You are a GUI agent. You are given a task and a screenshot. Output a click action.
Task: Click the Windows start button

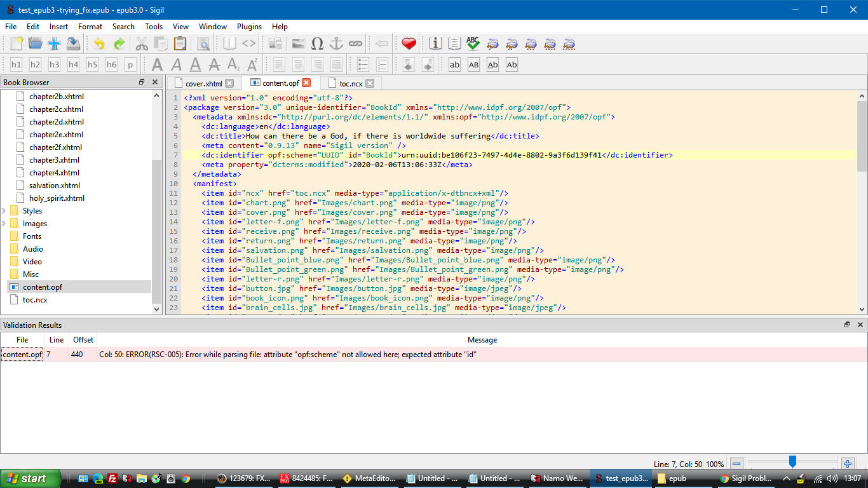pos(31,478)
